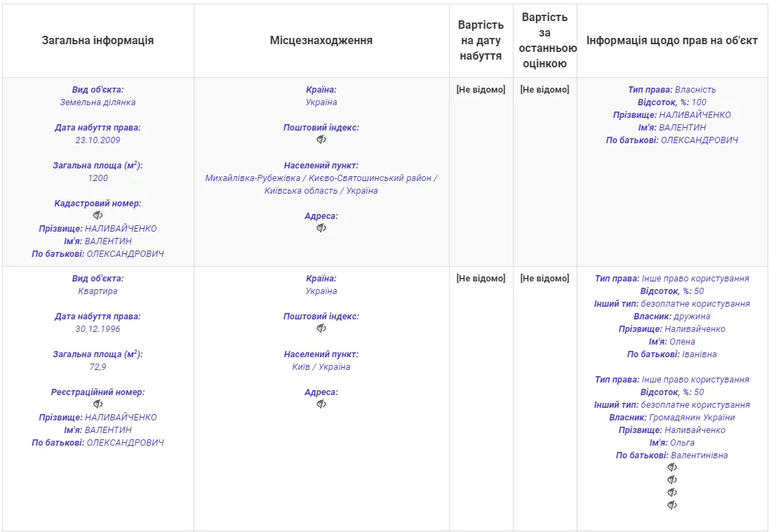Click hidden icon under Реєстраційний номер

(x=98, y=404)
